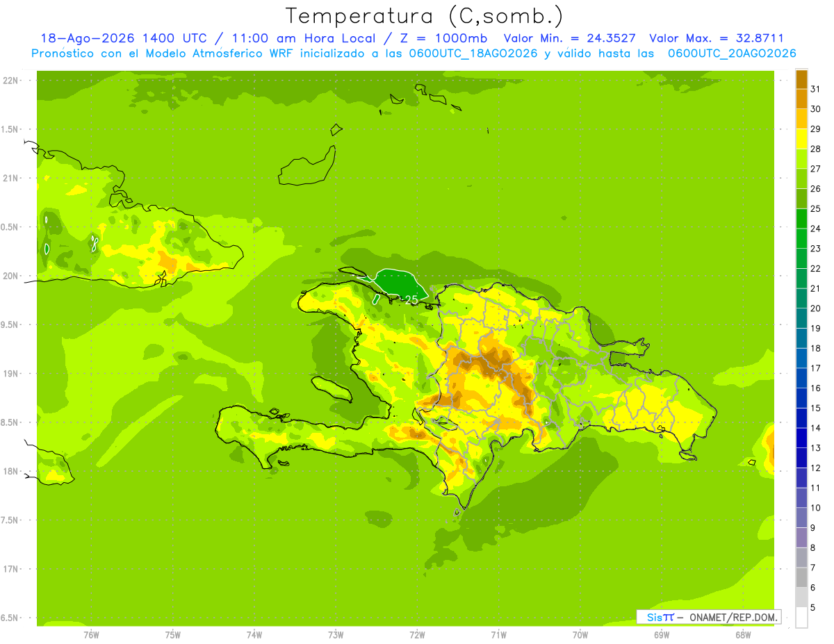Click the brown legend swatch above 31
This screenshot has width=834, height=644.
801,80
